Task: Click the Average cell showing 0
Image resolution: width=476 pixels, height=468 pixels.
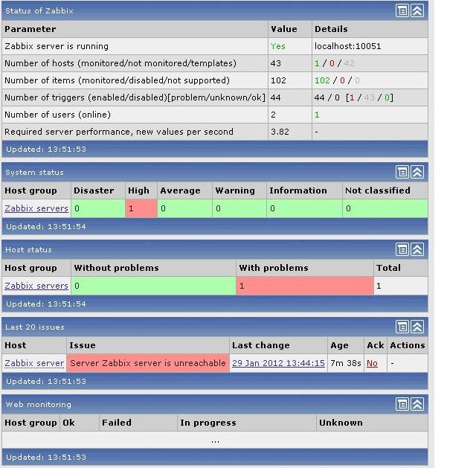Action: [184, 208]
